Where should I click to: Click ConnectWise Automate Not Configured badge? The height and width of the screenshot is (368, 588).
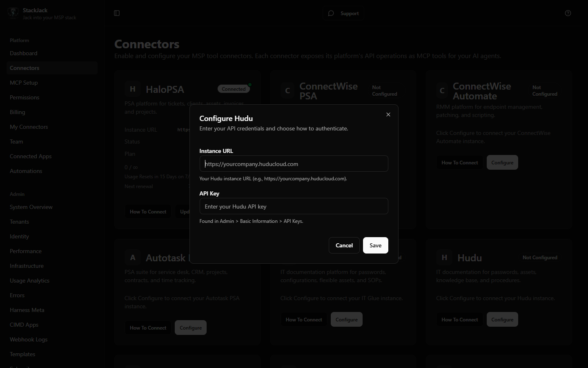[x=545, y=91]
